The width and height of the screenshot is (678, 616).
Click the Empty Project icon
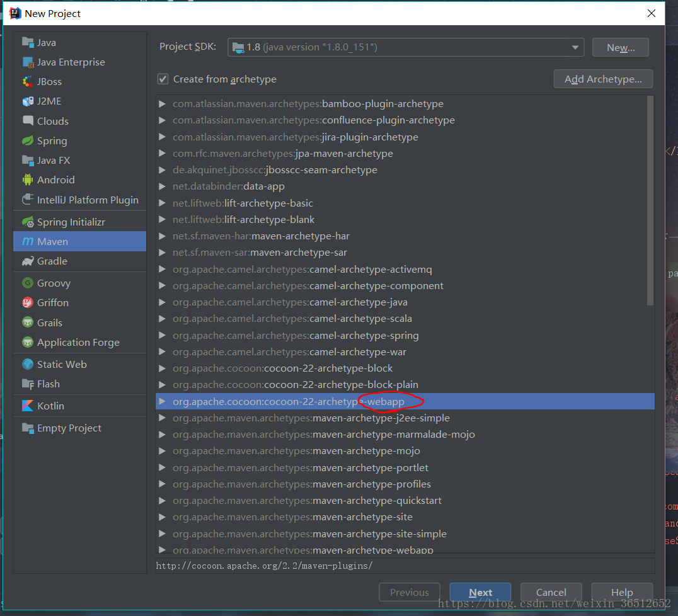pyautogui.click(x=28, y=428)
